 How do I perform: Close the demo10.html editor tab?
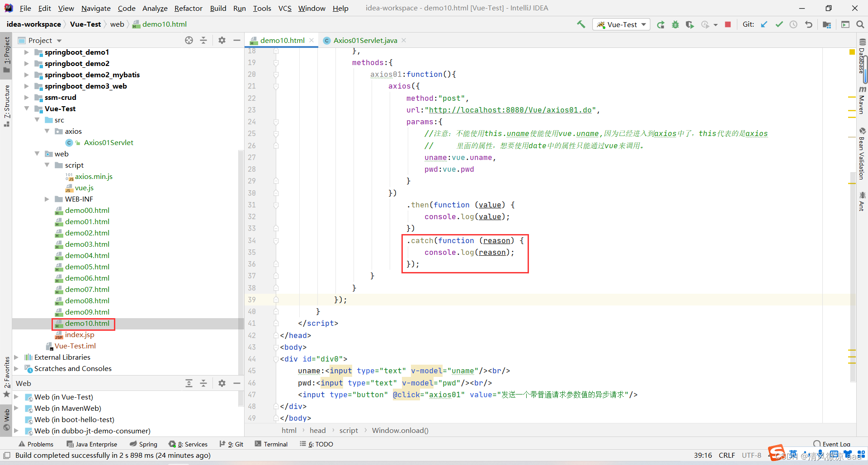pyautogui.click(x=311, y=40)
